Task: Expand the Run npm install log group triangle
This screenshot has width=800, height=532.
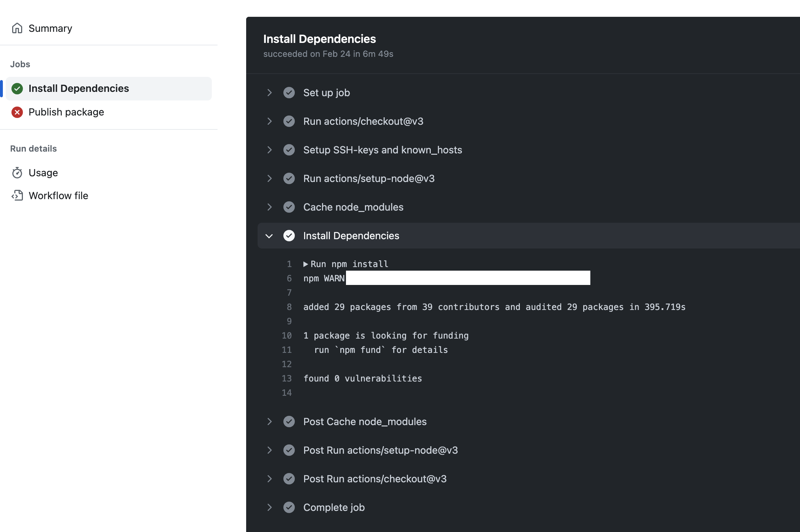Action: (x=306, y=264)
